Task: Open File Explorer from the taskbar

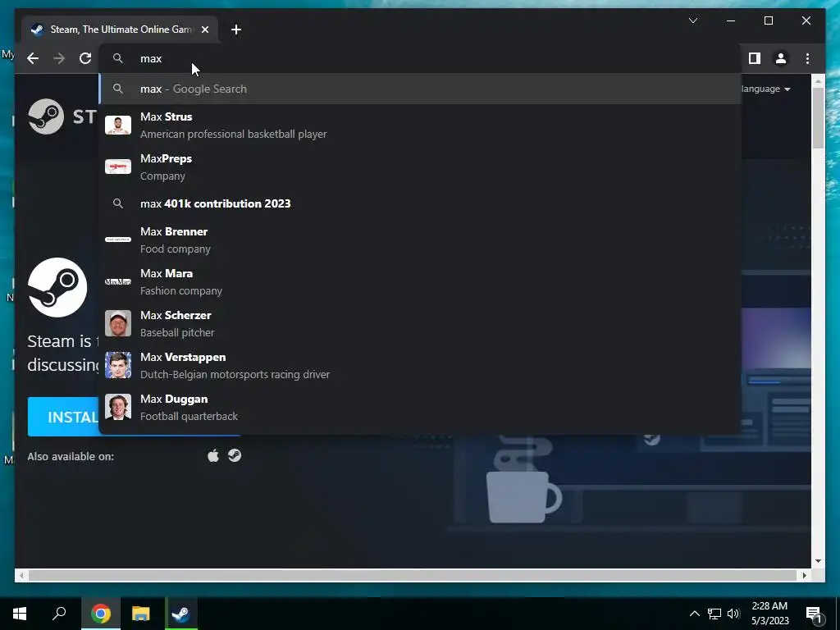Action: (141, 614)
